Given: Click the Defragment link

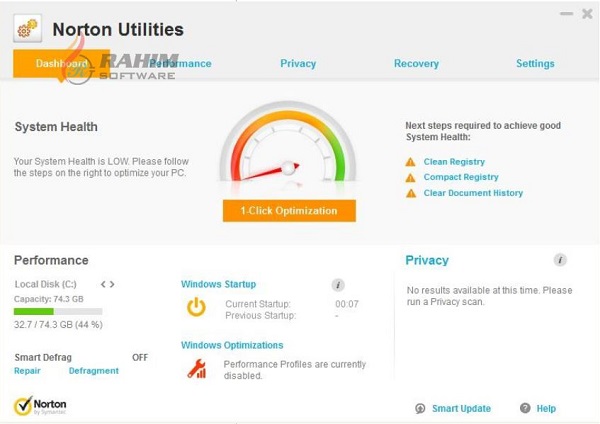Looking at the screenshot, I should tap(93, 371).
